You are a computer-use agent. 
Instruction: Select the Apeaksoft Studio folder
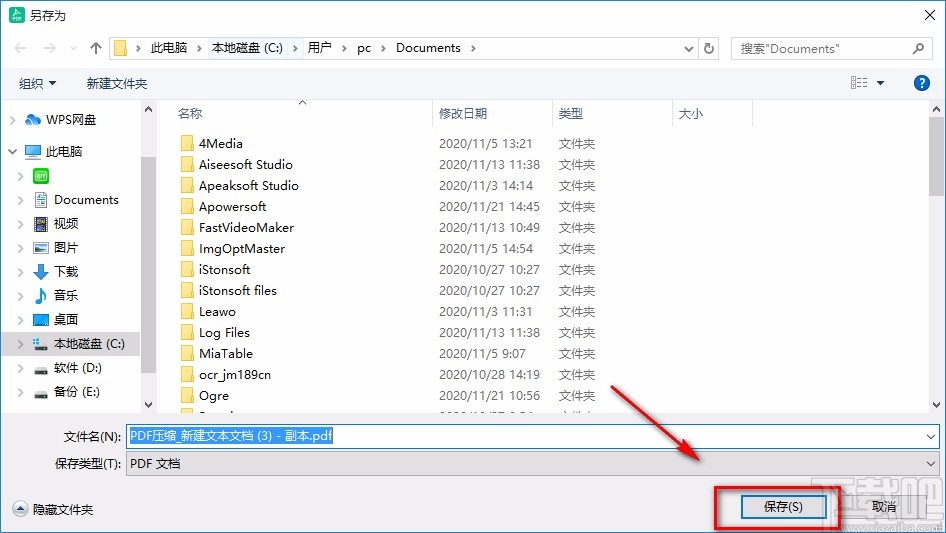[249, 186]
